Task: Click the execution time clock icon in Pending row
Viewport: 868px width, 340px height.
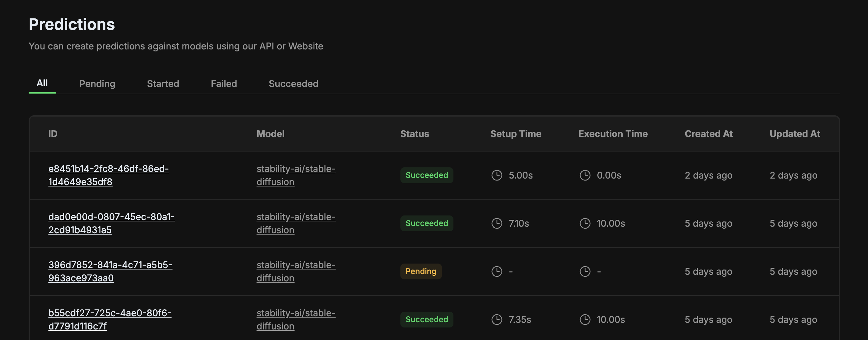Action: click(585, 271)
